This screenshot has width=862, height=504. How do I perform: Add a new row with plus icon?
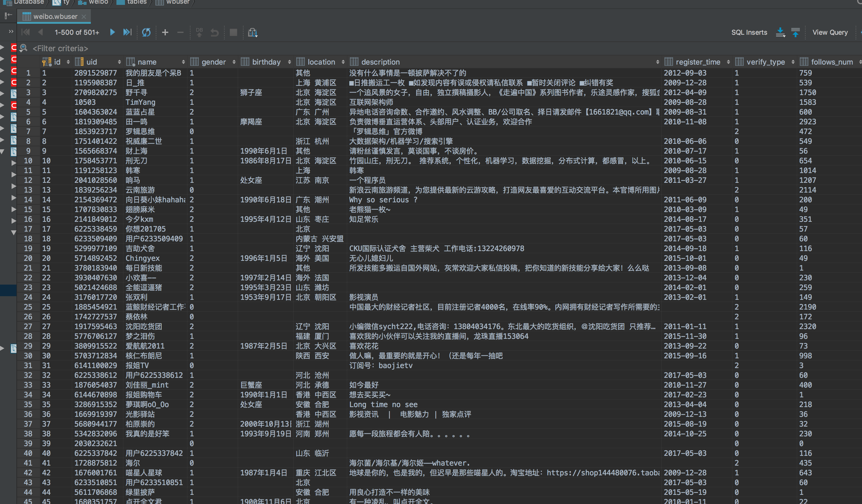click(165, 32)
